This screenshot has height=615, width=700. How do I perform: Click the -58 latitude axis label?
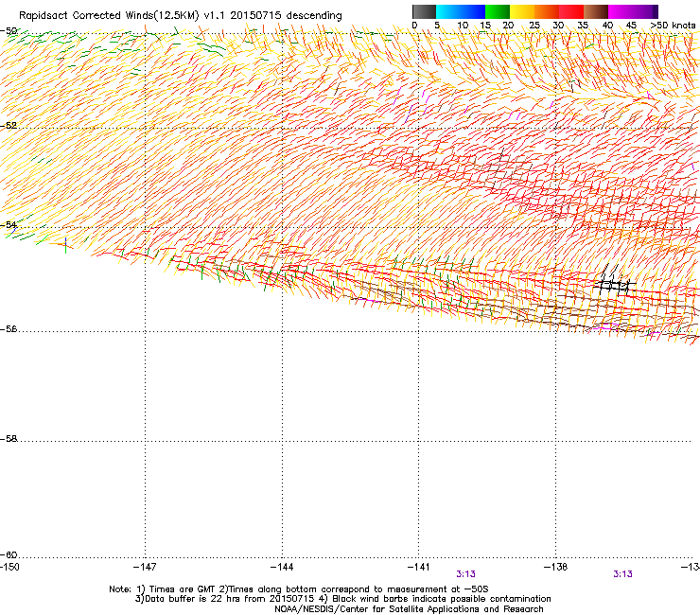point(9,439)
